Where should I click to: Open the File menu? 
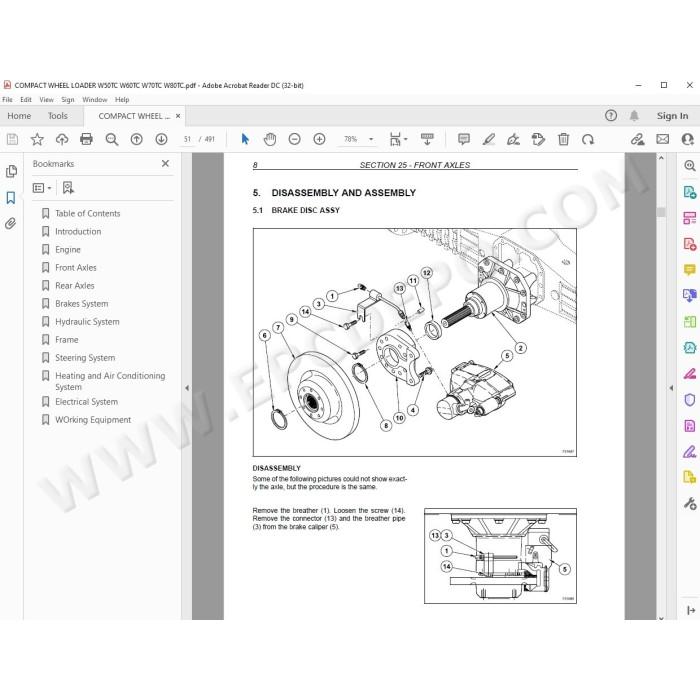click(x=8, y=100)
